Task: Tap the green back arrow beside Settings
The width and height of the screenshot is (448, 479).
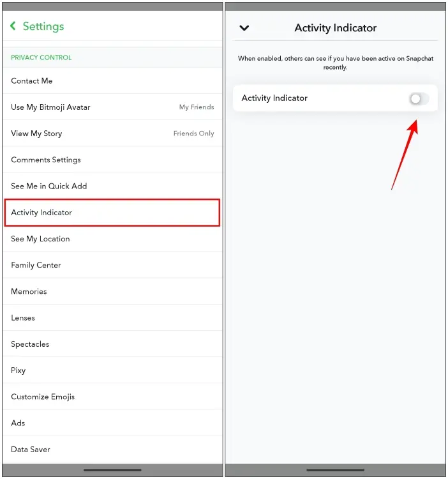Action: [x=13, y=26]
